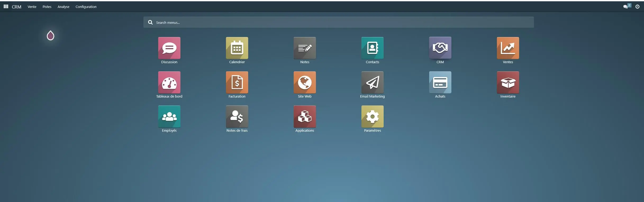Open the Vente menu
Viewport: 644px width, 202px height.
pos(32,7)
